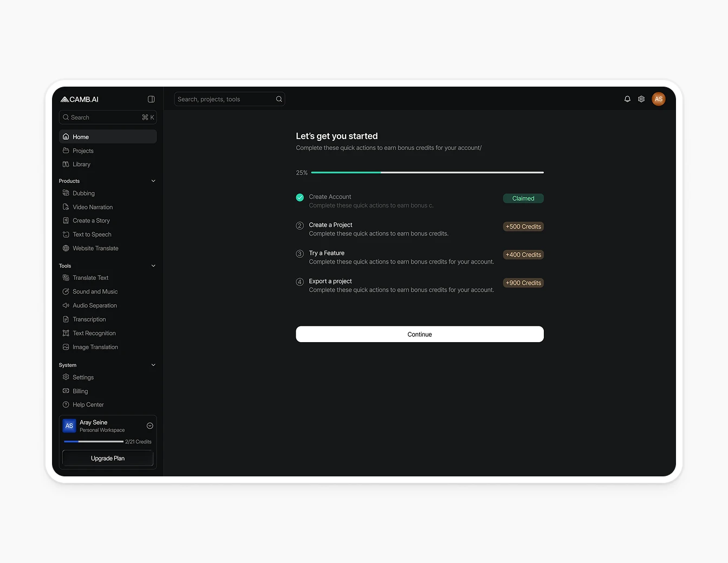Open the settings gear in the top bar
Image resolution: width=728 pixels, height=563 pixels.
[641, 99]
